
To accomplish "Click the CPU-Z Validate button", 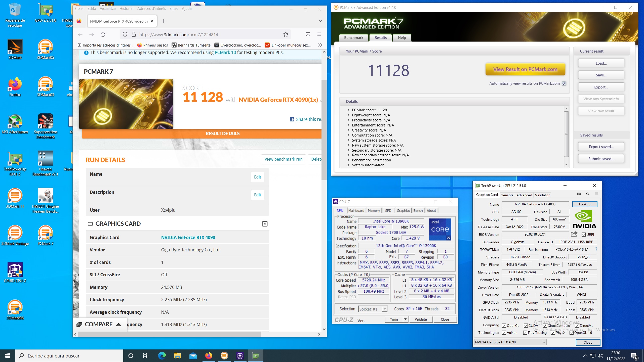I will [421, 319].
